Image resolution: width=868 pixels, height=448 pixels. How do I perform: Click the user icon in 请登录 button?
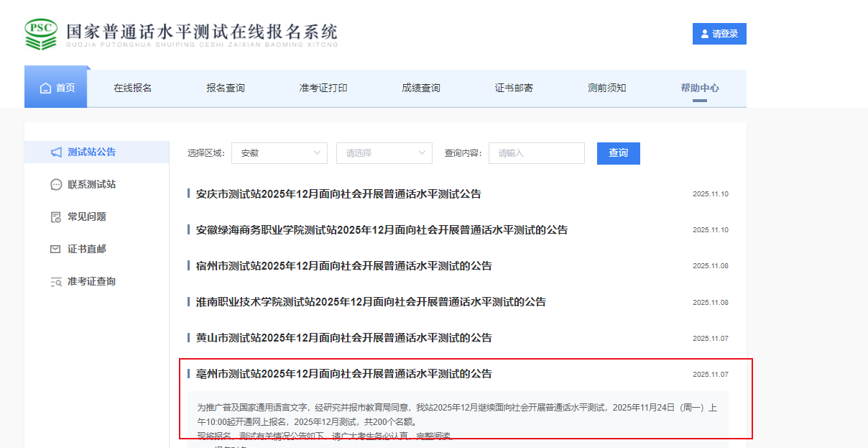(x=704, y=34)
